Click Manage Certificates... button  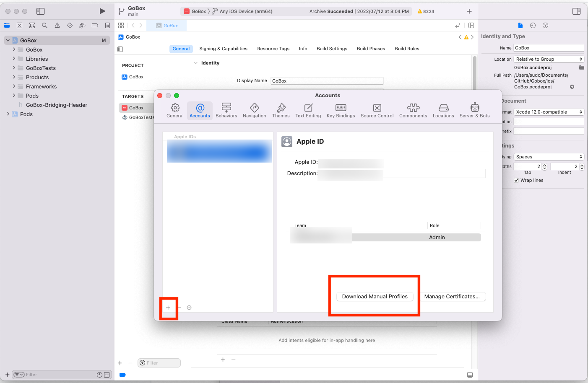(452, 296)
